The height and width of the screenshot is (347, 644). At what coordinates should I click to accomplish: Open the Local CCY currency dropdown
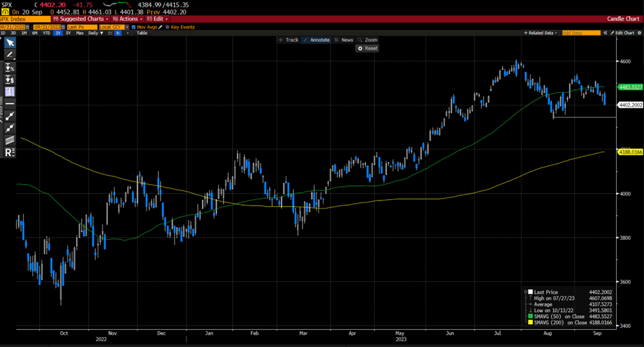pyautogui.click(x=113, y=27)
